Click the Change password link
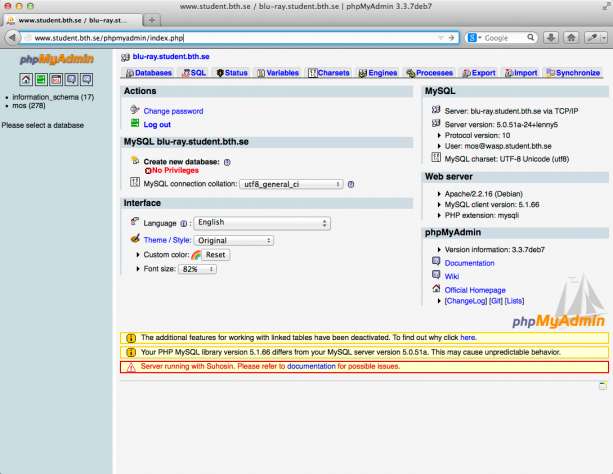The height and width of the screenshot is (474, 613). [173, 111]
